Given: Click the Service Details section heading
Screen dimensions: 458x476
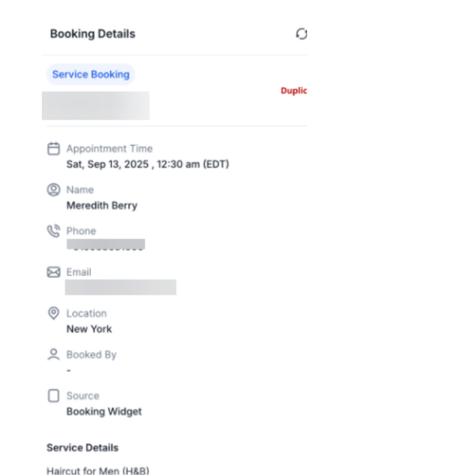Looking at the screenshot, I should 83,448.
